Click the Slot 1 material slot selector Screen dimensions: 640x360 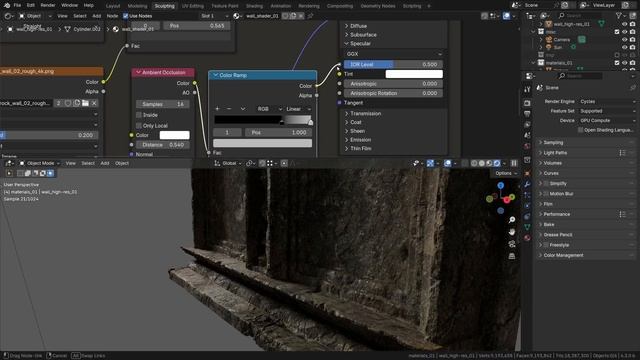(214, 16)
